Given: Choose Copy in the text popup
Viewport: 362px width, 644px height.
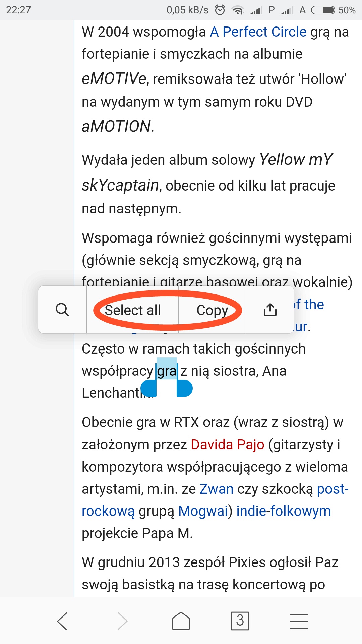Looking at the screenshot, I should 212,310.
